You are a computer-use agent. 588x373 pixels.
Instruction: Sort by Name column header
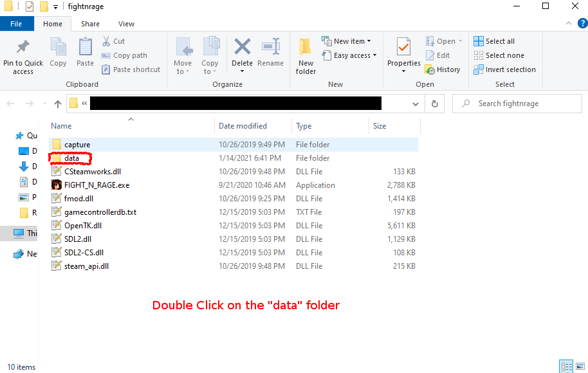tap(62, 126)
